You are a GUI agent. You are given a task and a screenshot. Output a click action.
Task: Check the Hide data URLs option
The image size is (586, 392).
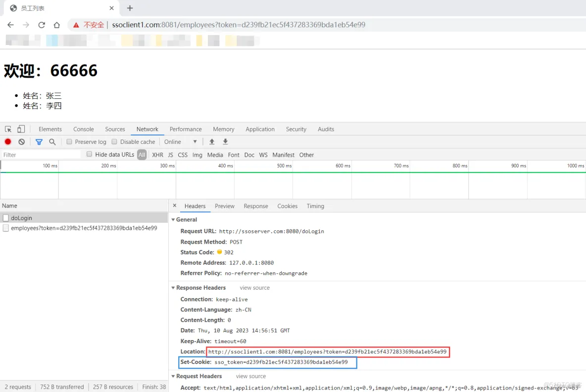[89, 154]
